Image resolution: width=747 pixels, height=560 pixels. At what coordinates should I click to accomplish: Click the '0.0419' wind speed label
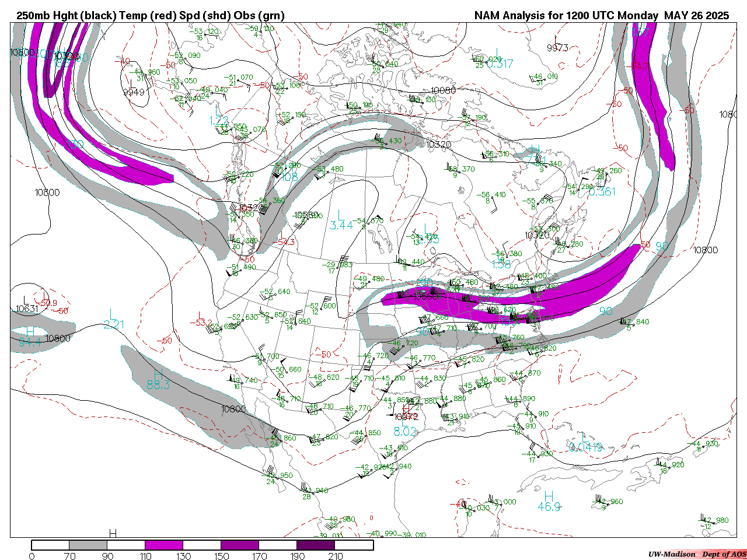point(586,447)
